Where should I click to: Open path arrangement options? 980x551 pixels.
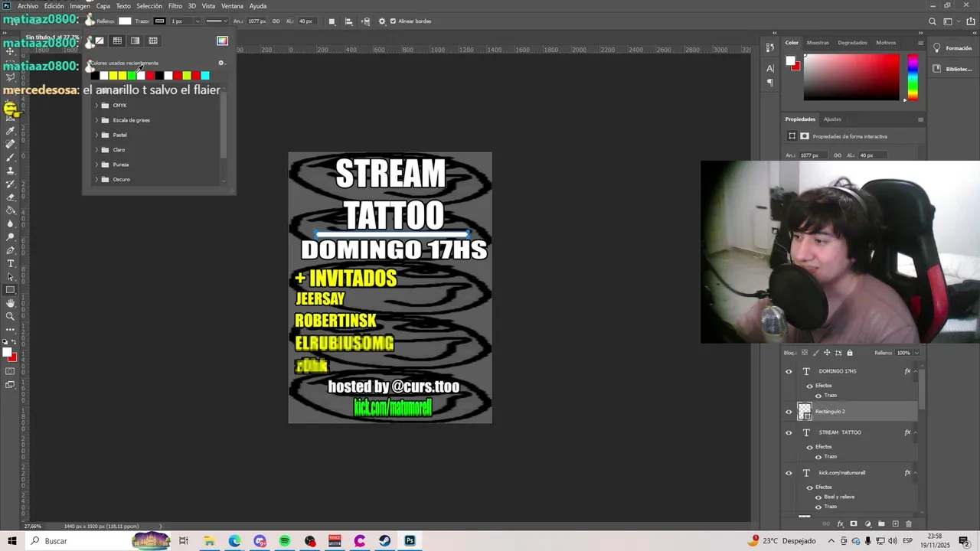365,21
